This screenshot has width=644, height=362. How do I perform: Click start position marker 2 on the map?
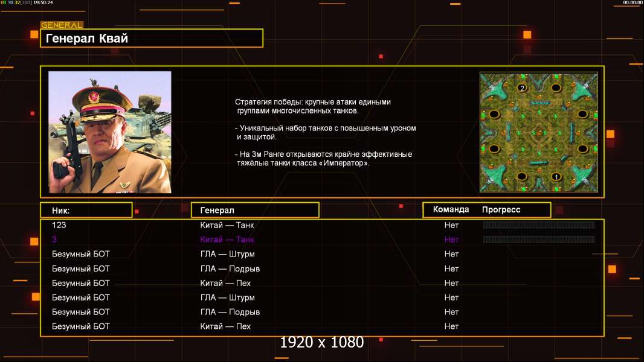click(522, 88)
